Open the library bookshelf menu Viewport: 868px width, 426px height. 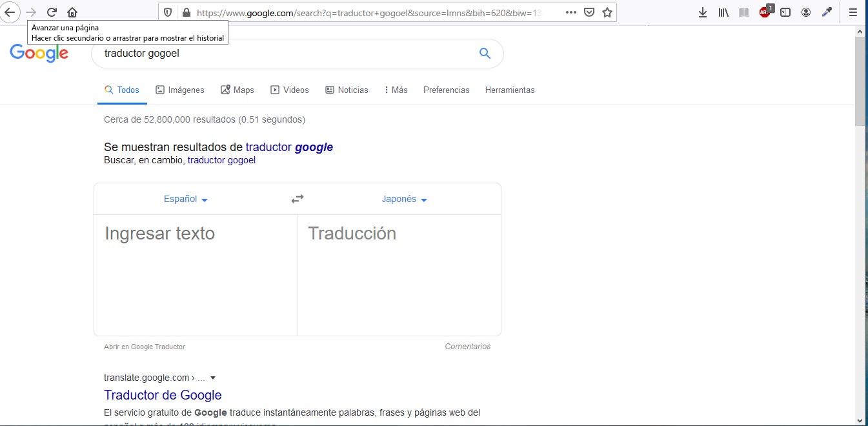723,12
